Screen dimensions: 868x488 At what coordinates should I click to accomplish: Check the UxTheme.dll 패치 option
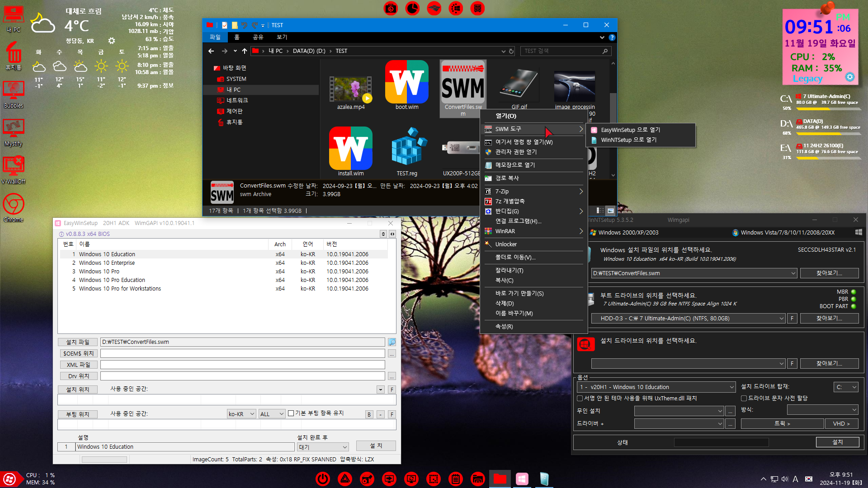[x=580, y=399]
